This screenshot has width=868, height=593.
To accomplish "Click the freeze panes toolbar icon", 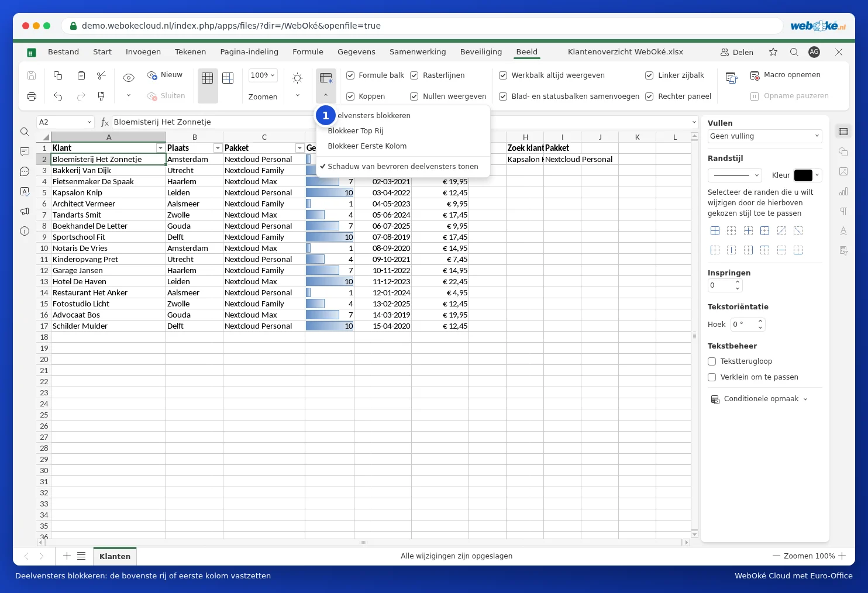I will point(326,78).
